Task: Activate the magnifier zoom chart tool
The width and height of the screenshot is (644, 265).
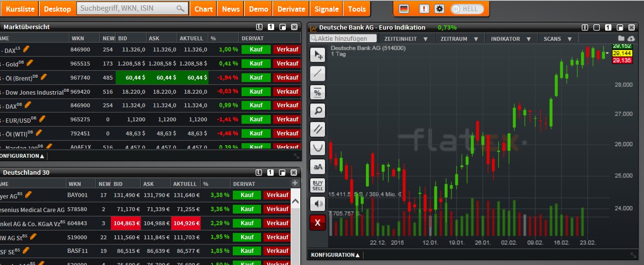Action: coord(318,111)
